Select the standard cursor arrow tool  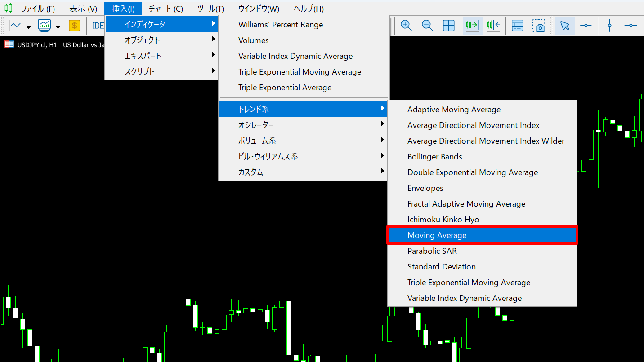coord(565,26)
